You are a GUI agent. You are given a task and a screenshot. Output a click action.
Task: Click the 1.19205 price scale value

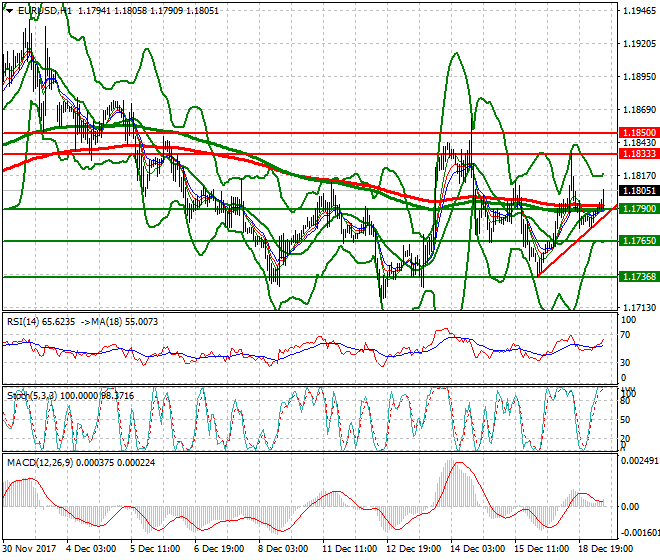coord(639,44)
